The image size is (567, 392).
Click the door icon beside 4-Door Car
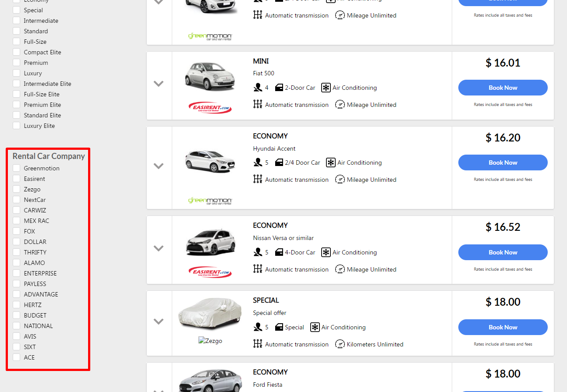[x=279, y=252]
